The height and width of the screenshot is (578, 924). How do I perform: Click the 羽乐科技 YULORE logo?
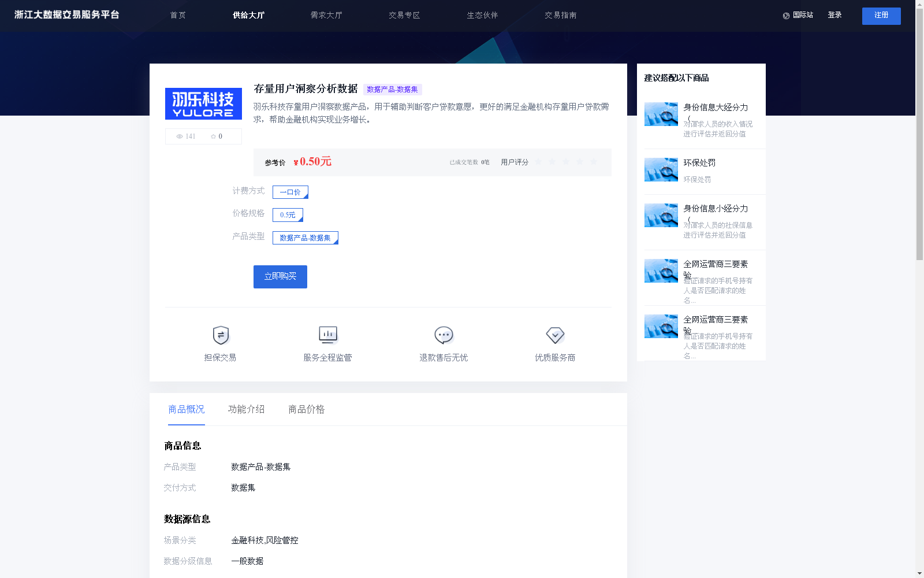[203, 103]
